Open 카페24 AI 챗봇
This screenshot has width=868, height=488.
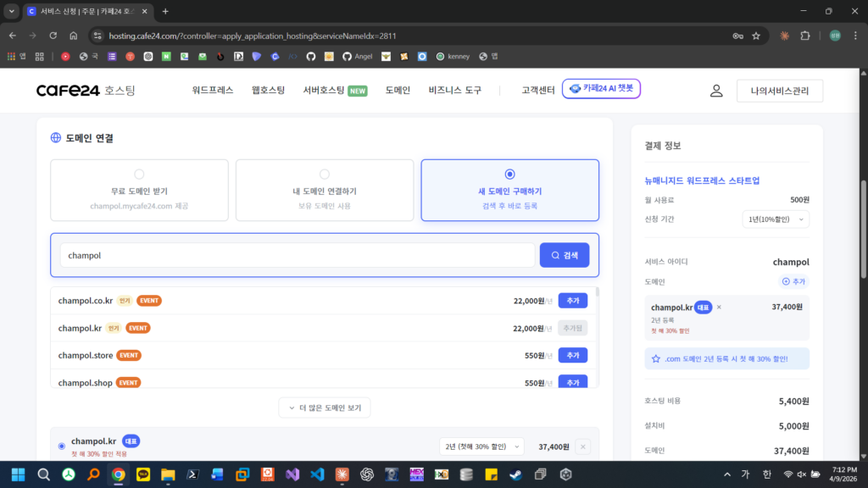pos(601,88)
